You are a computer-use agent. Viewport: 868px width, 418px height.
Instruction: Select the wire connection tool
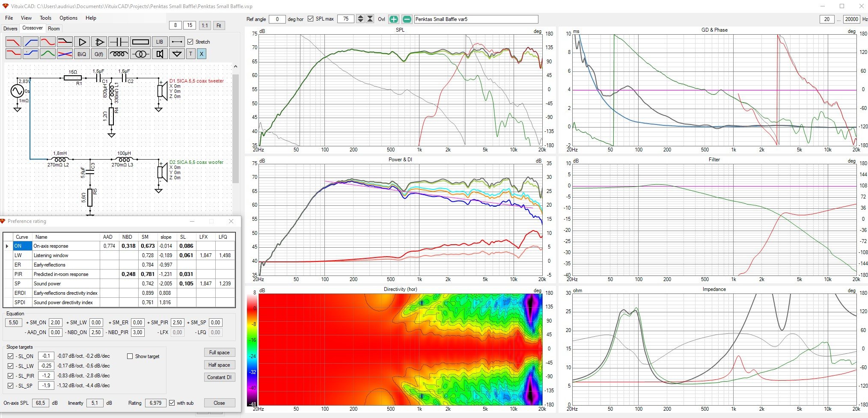pyautogui.click(x=177, y=42)
